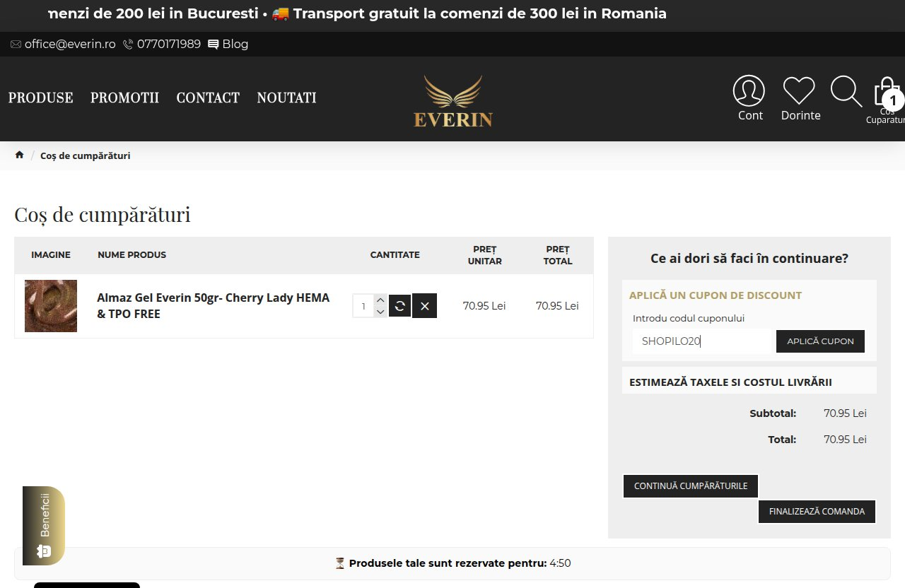Click the CANTITATE column header
The width and height of the screenshot is (905, 588).
pyautogui.click(x=395, y=255)
